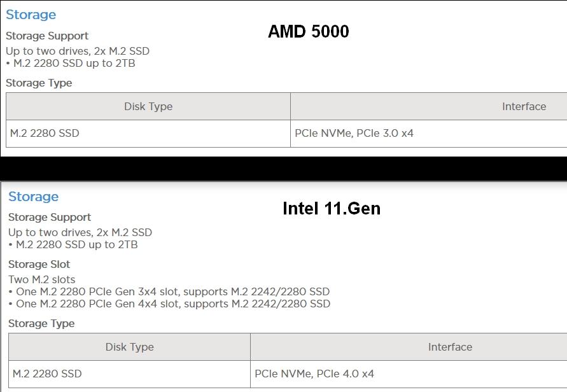Viewport: 567px width, 392px height.
Task: Click Storage Support subheading under AMD 5000
Action: 47,36
